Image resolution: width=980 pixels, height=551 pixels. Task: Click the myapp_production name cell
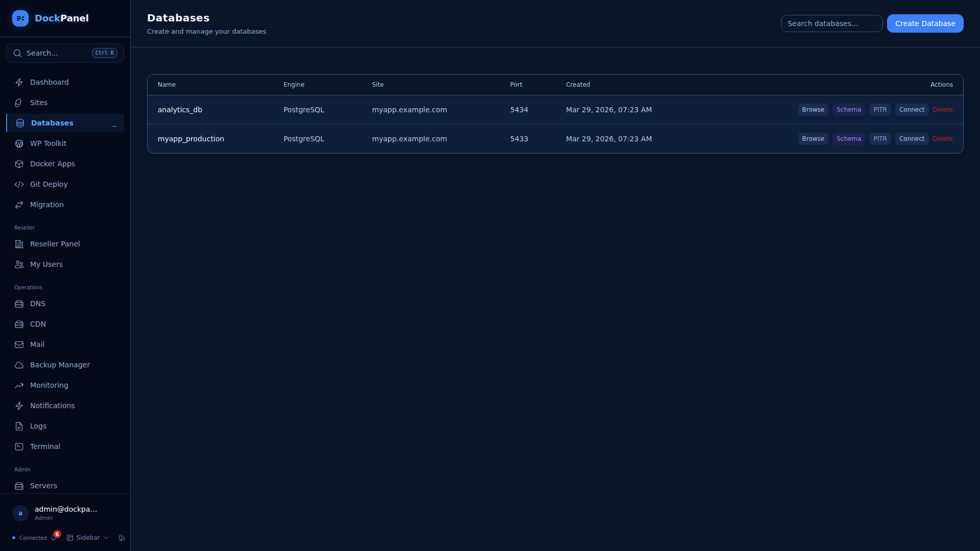(191, 139)
